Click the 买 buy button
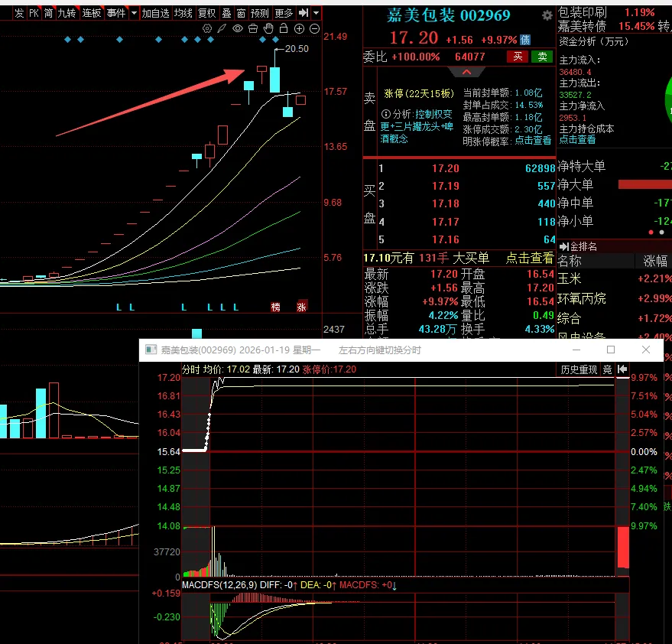Viewport: 672px width, 644px height. (518, 57)
